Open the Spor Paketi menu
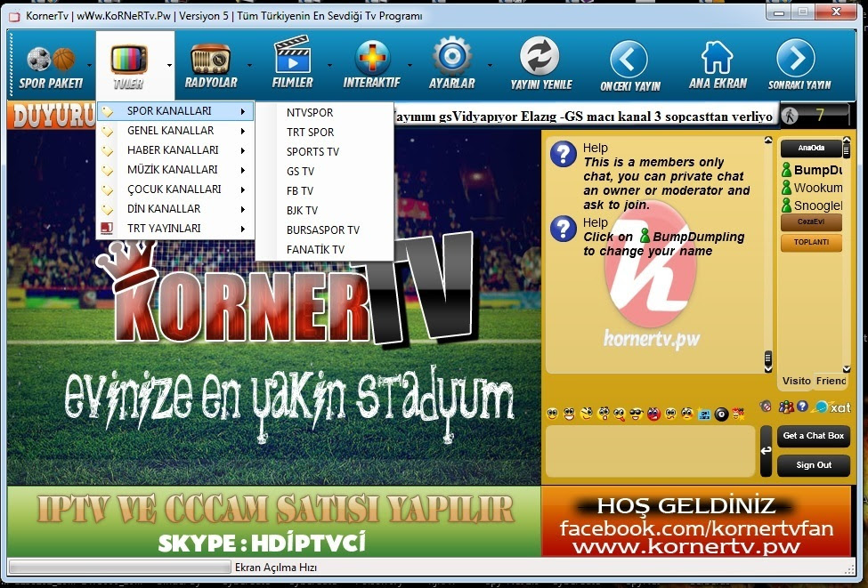This screenshot has height=588, width=868. (x=51, y=68)
